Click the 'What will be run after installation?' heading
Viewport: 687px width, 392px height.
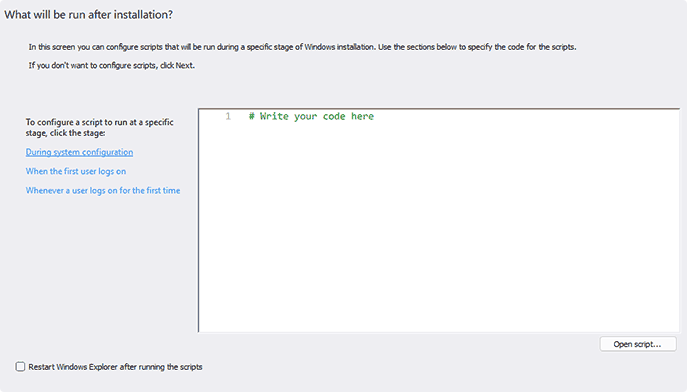pos(89,14)
